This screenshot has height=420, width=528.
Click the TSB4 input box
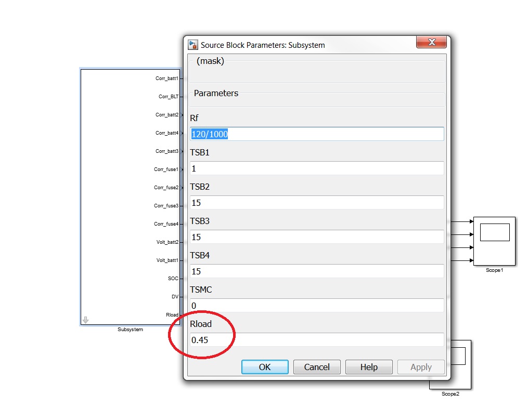point(316,271)
